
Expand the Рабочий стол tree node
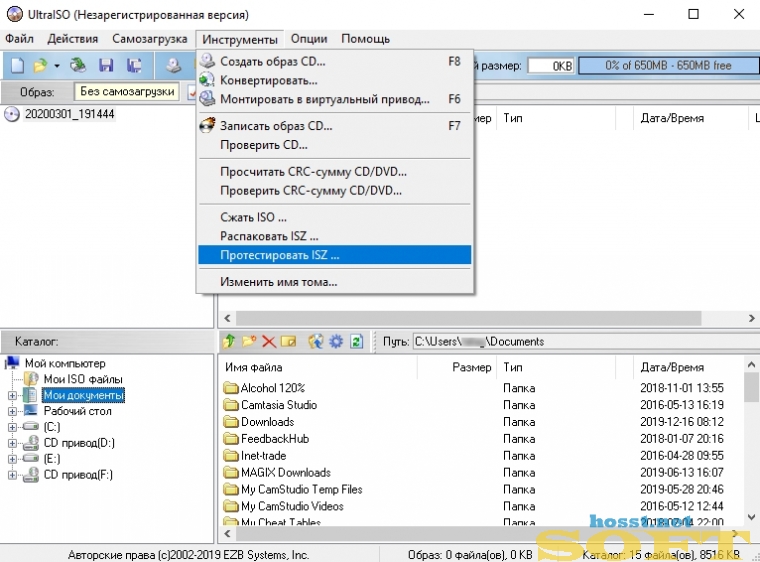(12, 411)
